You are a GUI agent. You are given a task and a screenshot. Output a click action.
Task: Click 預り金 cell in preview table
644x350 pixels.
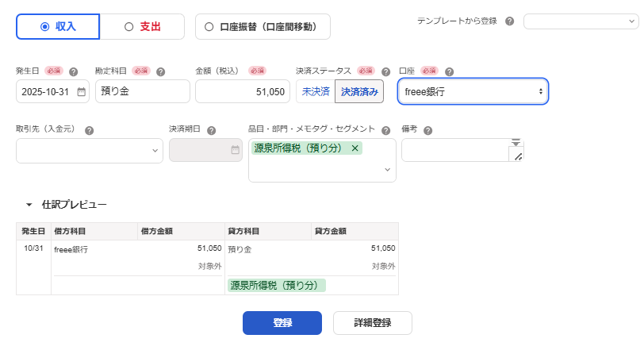tap(240, 249)
